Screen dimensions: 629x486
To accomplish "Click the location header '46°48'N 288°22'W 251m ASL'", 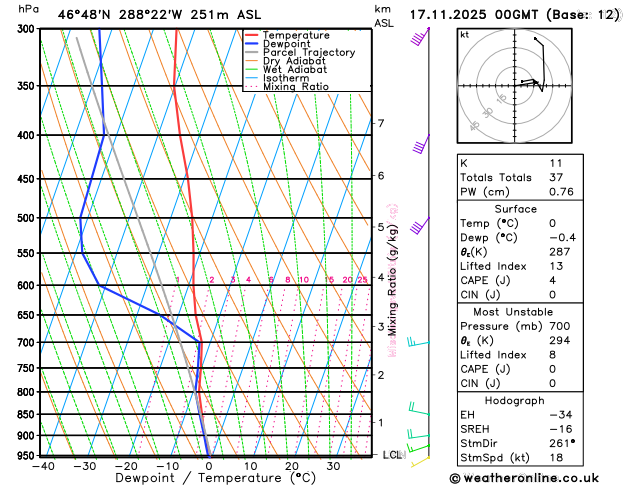I will pos(159,15).
